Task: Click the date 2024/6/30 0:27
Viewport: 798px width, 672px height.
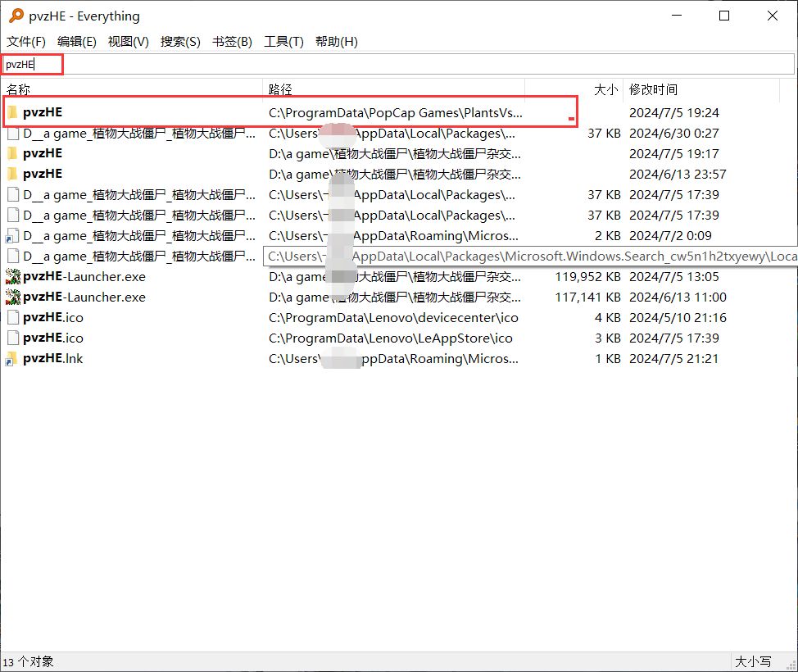Action: pos(674,134)
